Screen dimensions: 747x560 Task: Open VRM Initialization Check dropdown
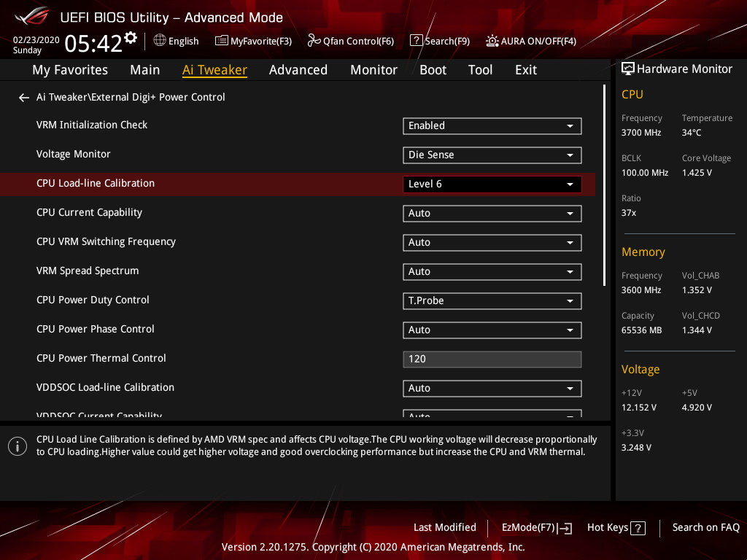click(492, 125)
